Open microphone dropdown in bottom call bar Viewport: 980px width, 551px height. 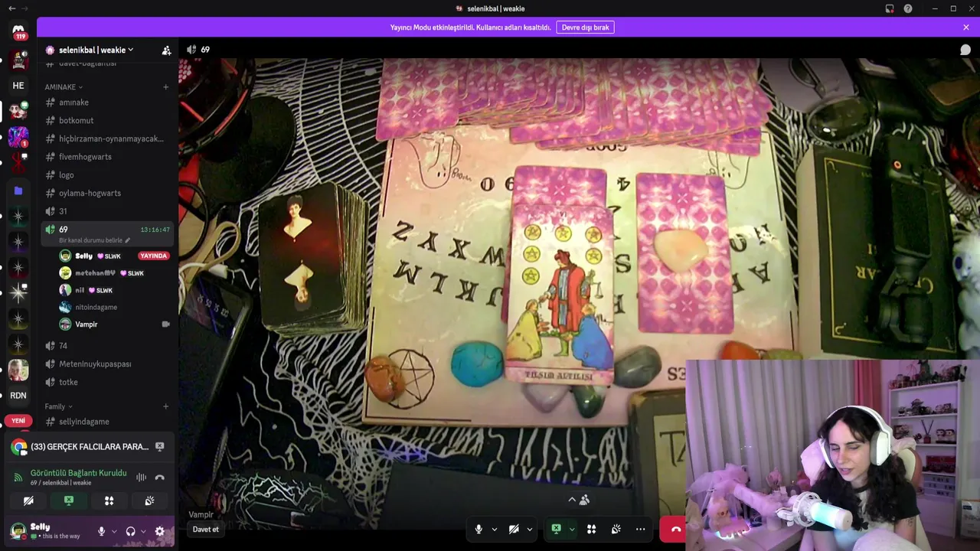(494, 529)
